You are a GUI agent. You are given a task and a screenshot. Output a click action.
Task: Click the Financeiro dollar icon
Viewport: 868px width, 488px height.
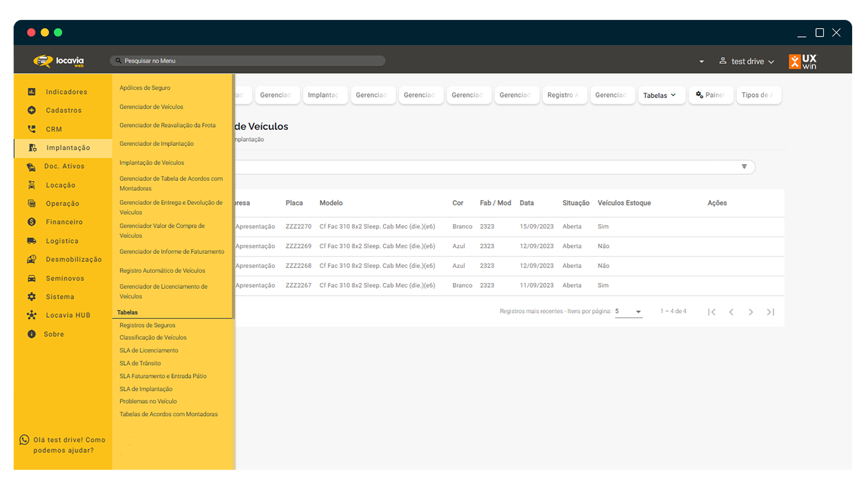point(32,222)
